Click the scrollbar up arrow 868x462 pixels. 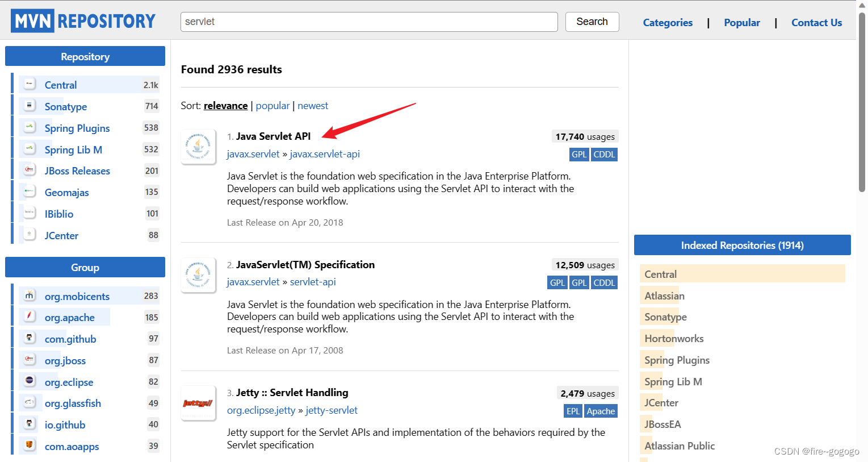click(x=862, y=5)
